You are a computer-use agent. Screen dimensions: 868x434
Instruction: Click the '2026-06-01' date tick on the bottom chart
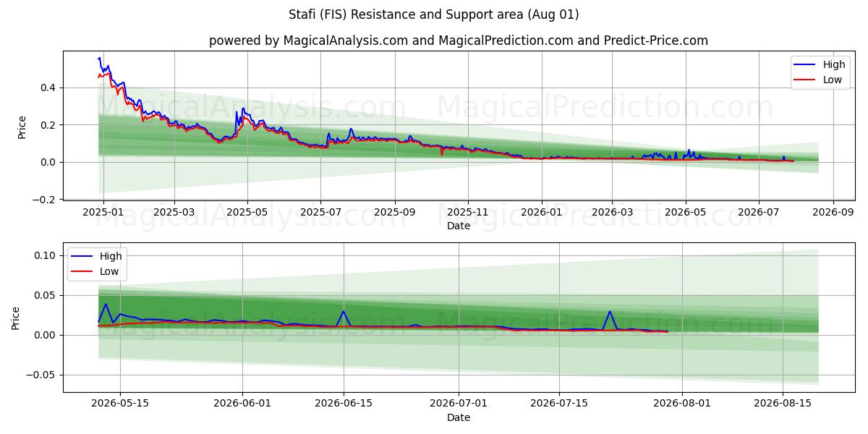coord(242,404)
